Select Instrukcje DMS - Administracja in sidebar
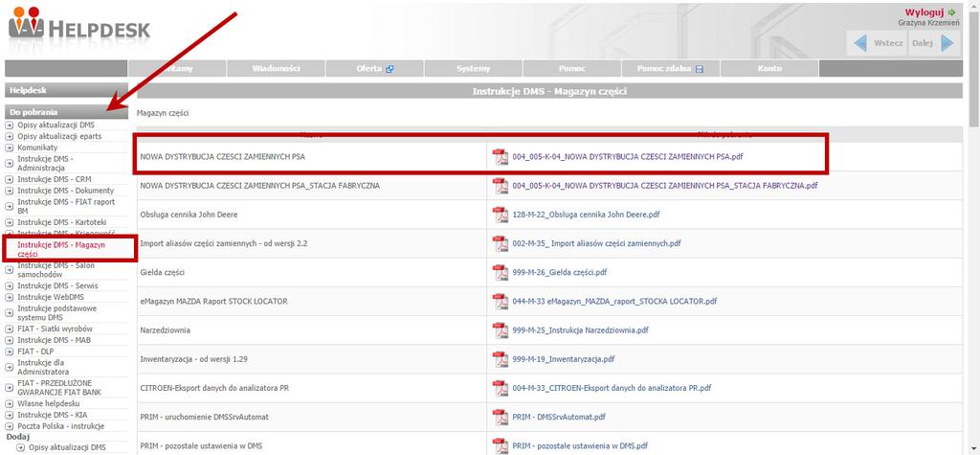Image resolution: width=980 pixels, height=455 pixels. point(45,164)
